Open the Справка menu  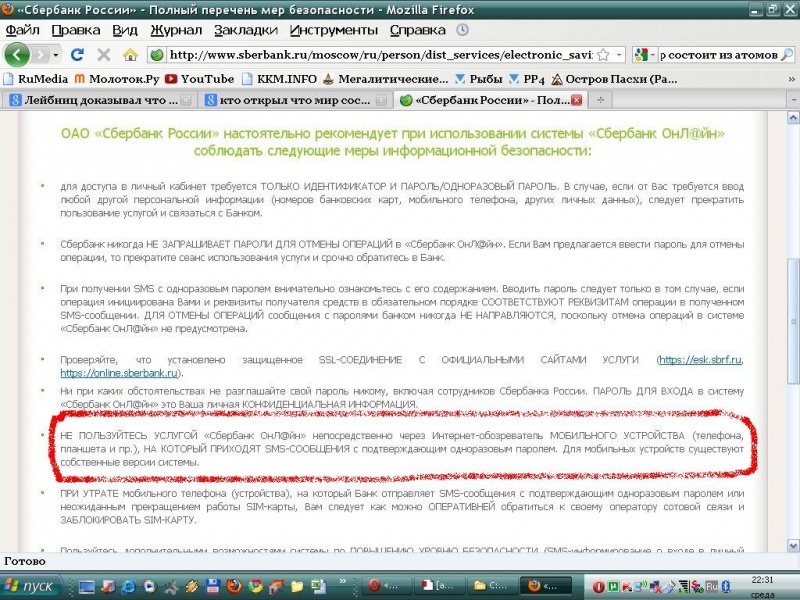418,30
